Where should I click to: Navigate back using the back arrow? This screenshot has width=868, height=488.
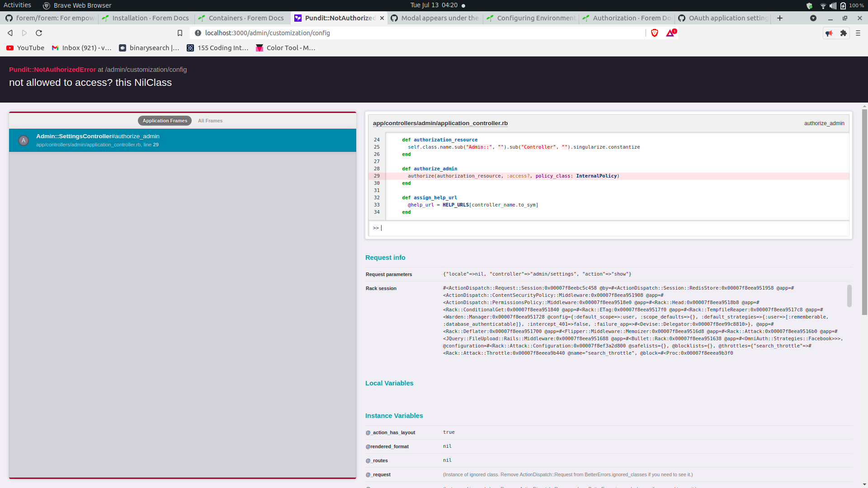click(9, 33)
